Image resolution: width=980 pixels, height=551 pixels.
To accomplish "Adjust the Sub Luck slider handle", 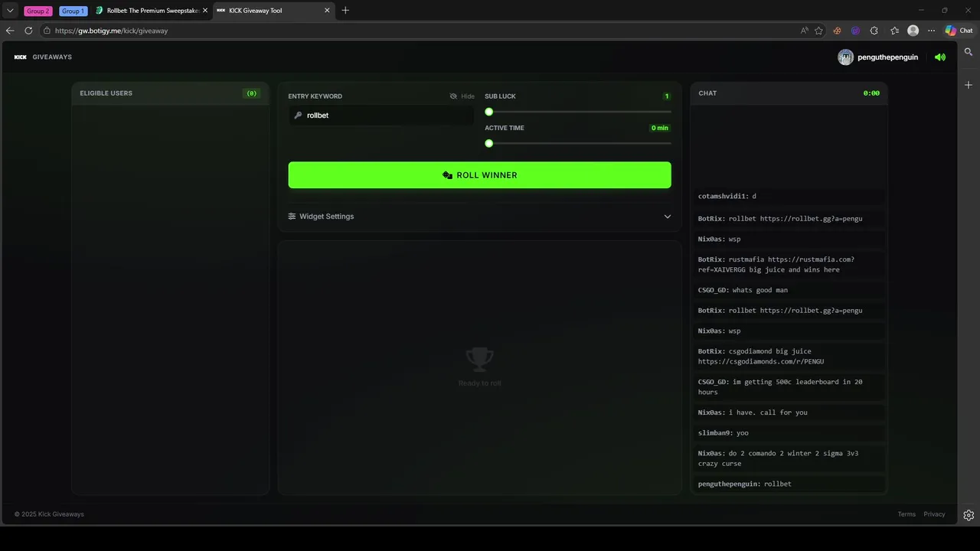I will [488, 112].
